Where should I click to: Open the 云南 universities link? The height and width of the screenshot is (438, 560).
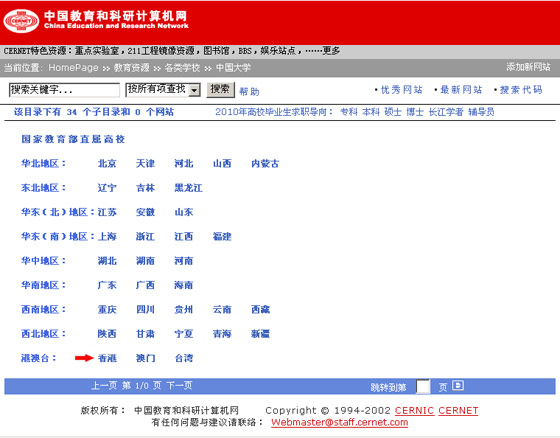222,309
